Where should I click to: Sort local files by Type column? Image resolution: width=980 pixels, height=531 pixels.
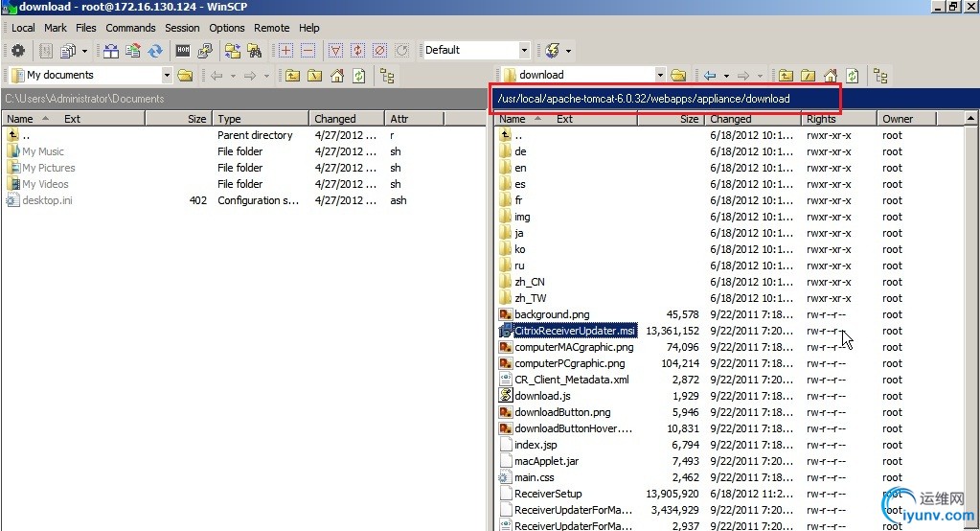[x=260, y=119]
